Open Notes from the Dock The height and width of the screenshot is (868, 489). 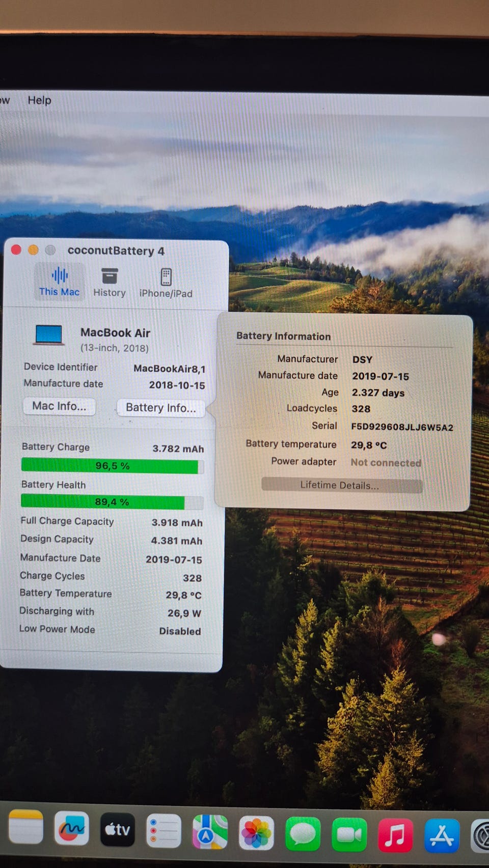(x=25, y=827)
